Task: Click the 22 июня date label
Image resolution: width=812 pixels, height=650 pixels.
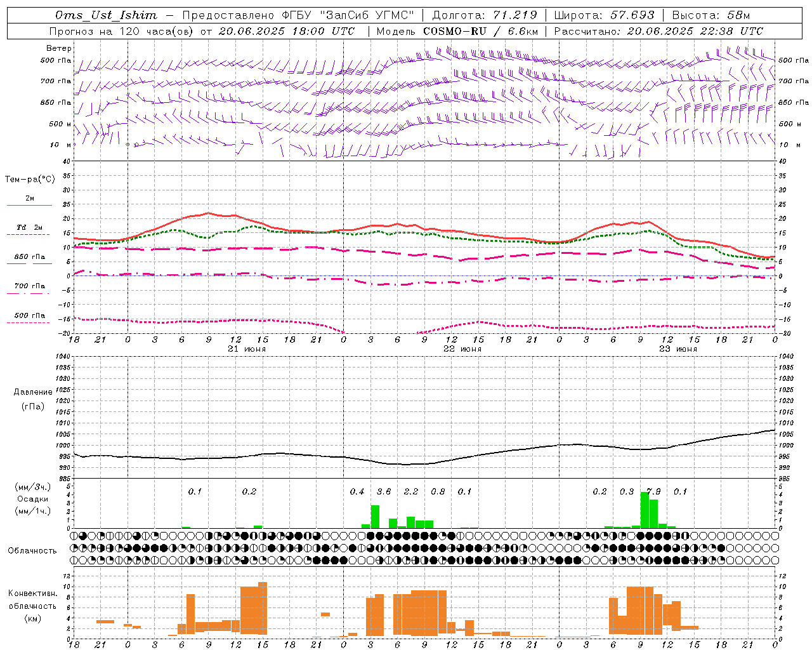Action: (x=462, y=349)
